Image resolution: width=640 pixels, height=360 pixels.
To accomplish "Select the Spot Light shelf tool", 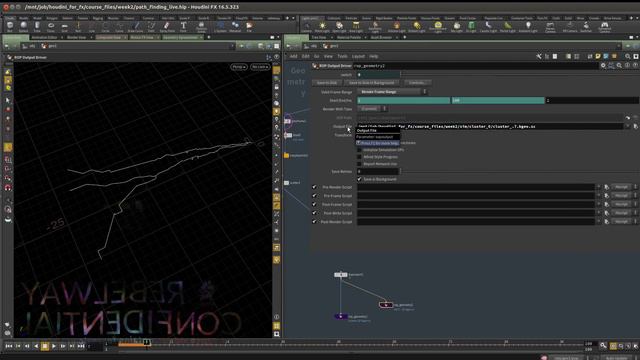I will coord(339,27).
